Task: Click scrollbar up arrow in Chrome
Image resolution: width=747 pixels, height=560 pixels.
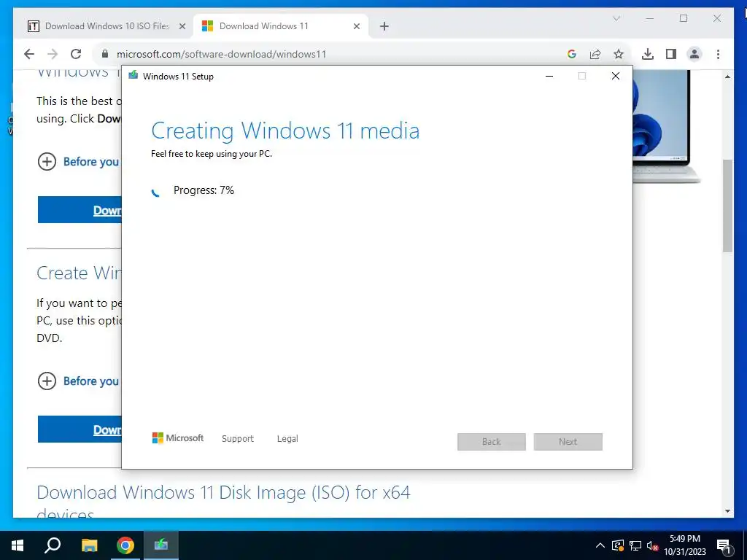Action: (727, 76)
